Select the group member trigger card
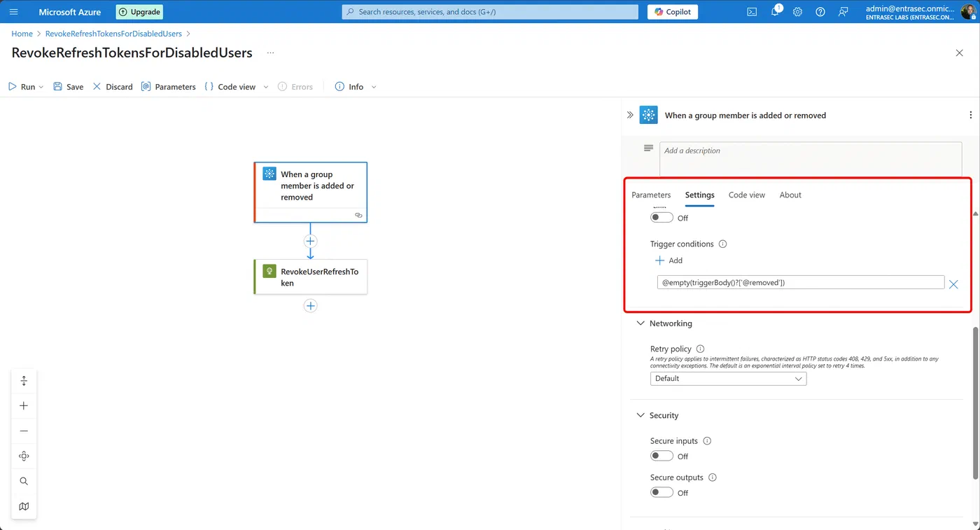Screen dimensions: 980x530 pyautogui.click(x=311, y=193)
